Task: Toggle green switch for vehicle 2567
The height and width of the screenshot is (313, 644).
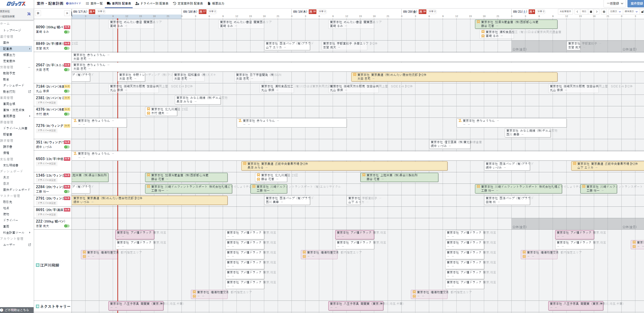Action: pos(67,70)
